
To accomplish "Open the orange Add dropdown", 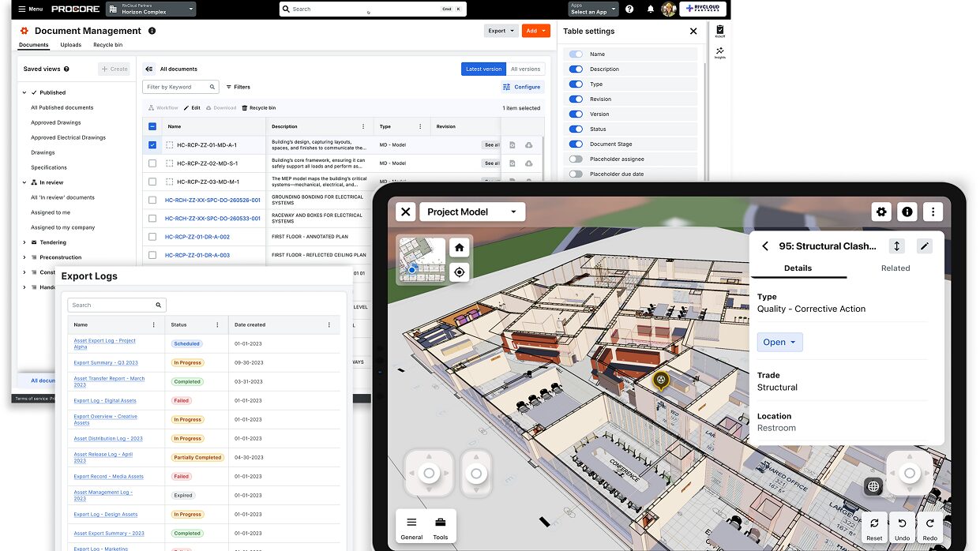I will 535,31.
